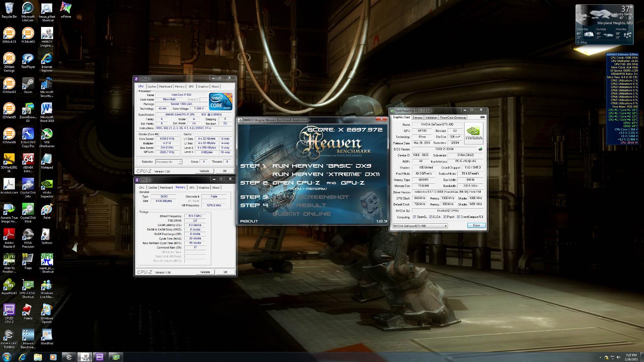Image resolution: width=644 pixels, height=362 pixels.
Task: Click Save Result in Heaven app
Action: tap(299, 205)
